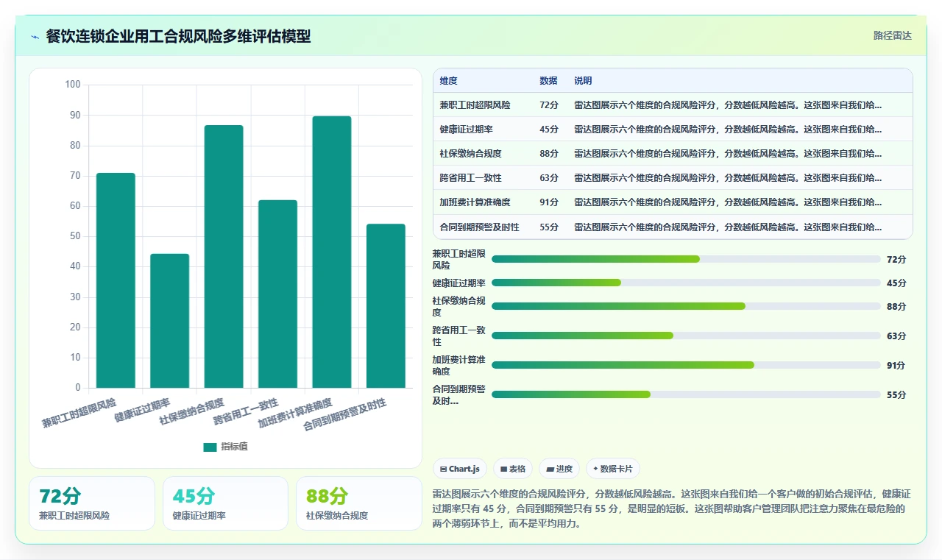Click the lightning icon beside the title
Screen dimensions: 942x560
pyautogui.click(x=35, y=37)
